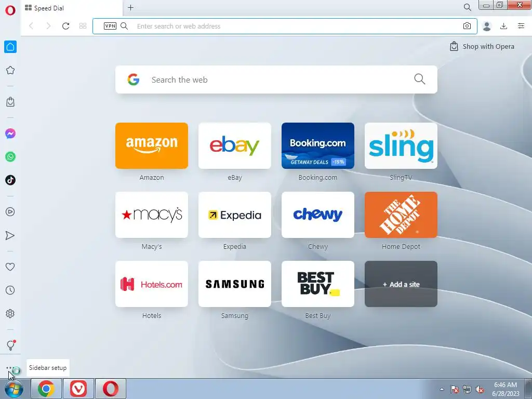The width and height of the screenshot is (532, 399).
Task: Click the Add a site button
Action: click(401, 284)
